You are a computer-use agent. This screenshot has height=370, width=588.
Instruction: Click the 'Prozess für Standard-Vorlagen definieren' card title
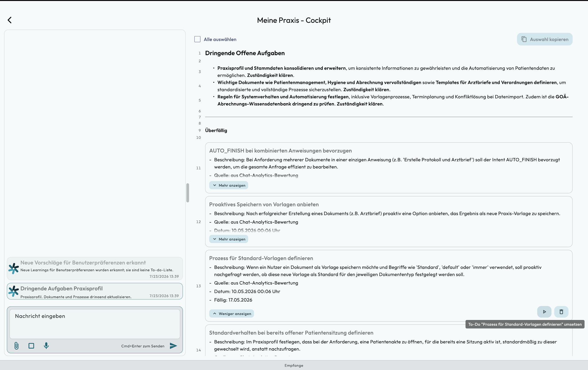tap(261, 258)
